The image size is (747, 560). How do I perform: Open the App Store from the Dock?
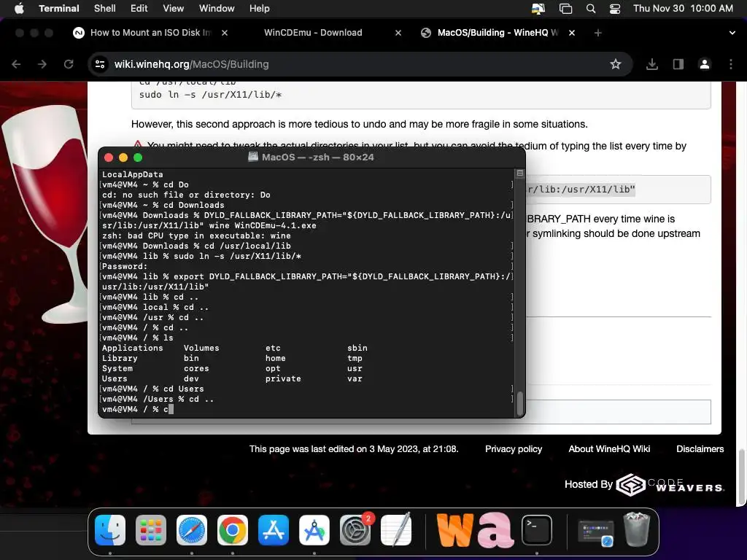274,530
